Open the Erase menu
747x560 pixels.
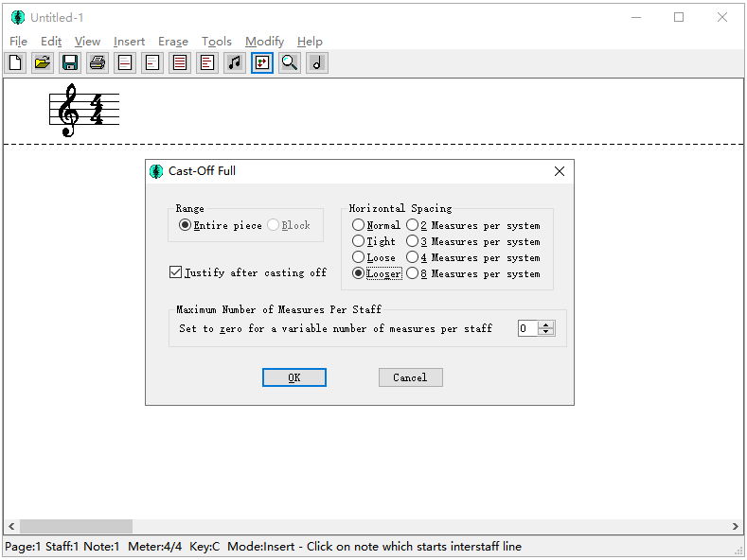(x=173, y=42)
